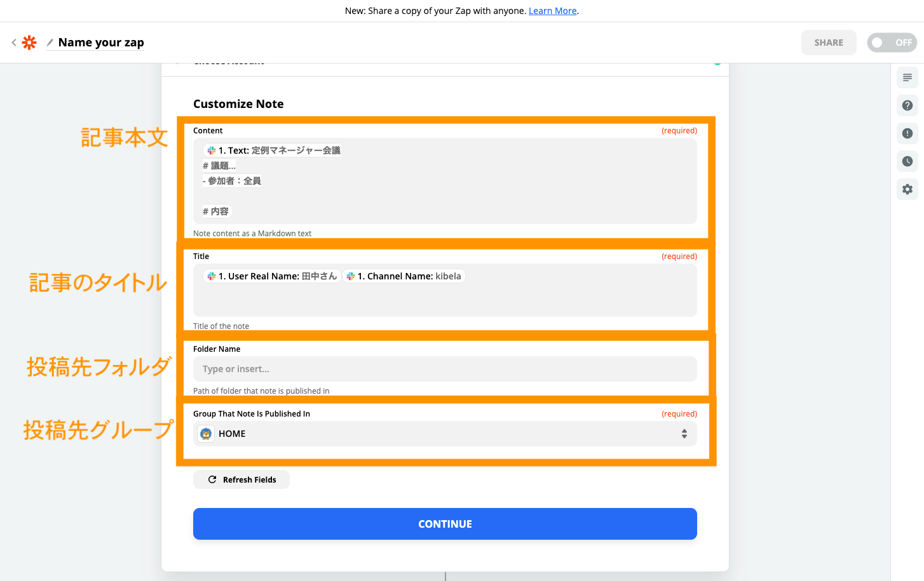The width and height of the screenshot is (924, 581).
Task: Open the settings gear icon
Action: (907, 189)
